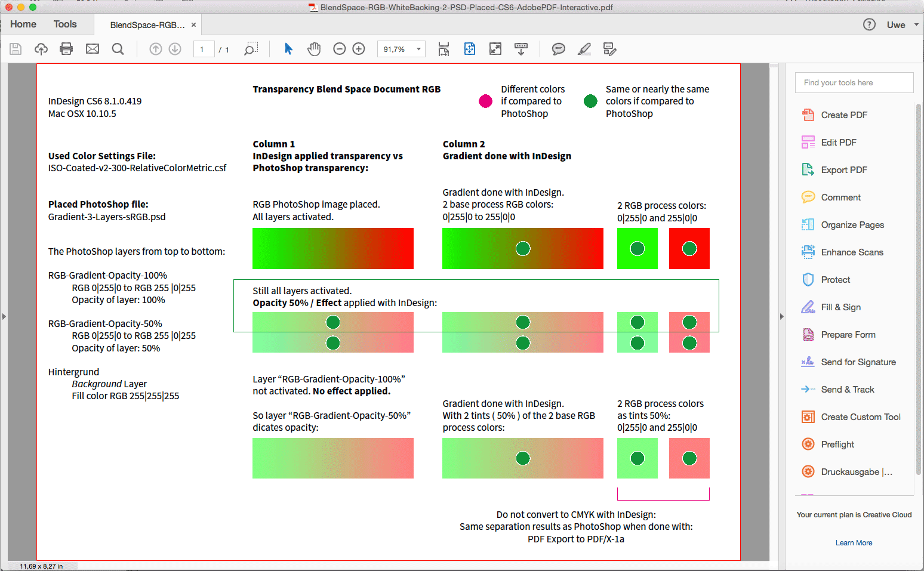Zoom out with the minus button

coord(340,49)
